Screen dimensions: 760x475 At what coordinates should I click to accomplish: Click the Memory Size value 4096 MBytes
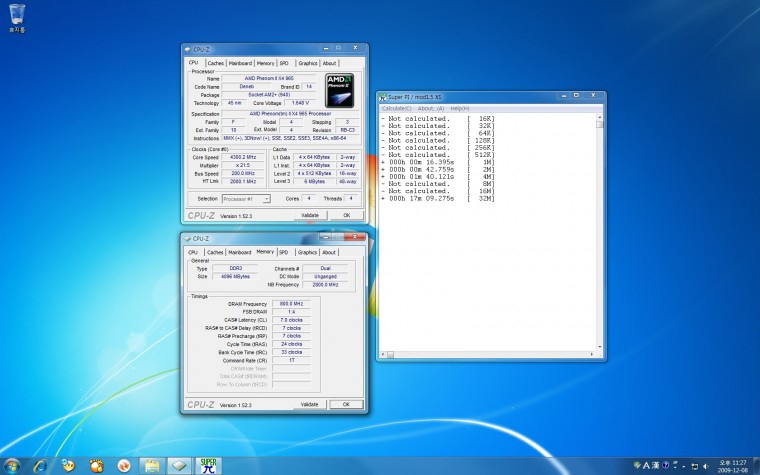click(x=236, y=276)
